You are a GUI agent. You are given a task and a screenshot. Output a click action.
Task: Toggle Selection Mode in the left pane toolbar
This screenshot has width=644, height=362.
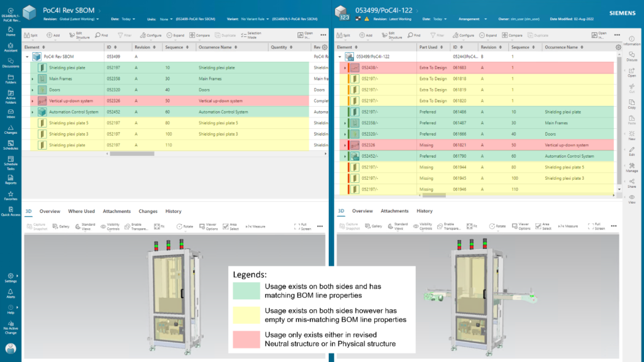[x=251, y=35]
